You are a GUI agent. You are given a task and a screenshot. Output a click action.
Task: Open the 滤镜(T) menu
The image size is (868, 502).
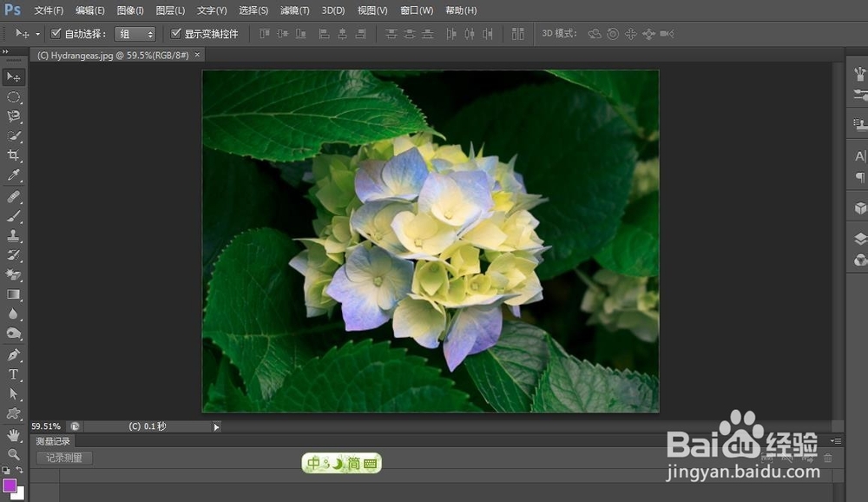click(294, 10)
